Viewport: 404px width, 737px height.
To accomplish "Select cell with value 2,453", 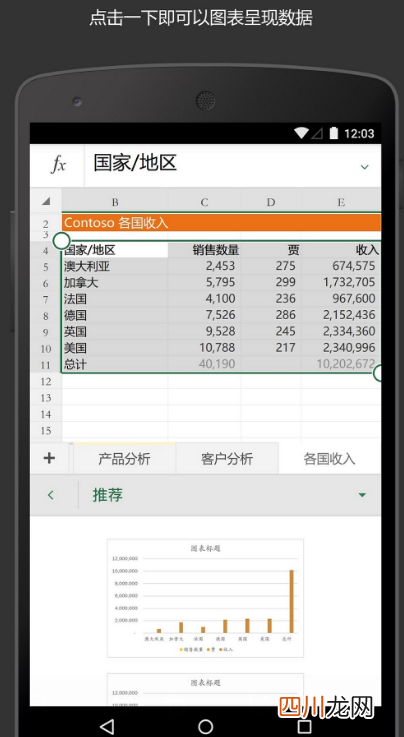I will 204,267.
